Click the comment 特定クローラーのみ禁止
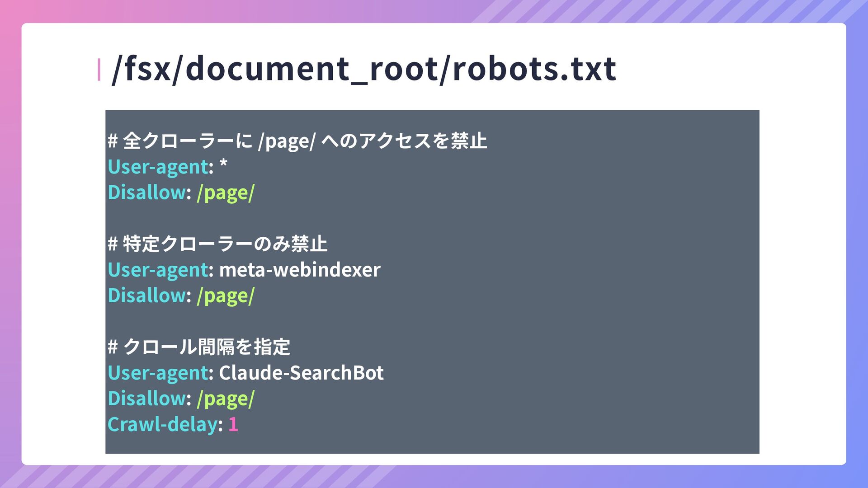The image size is (868, 488). [217, 244]
